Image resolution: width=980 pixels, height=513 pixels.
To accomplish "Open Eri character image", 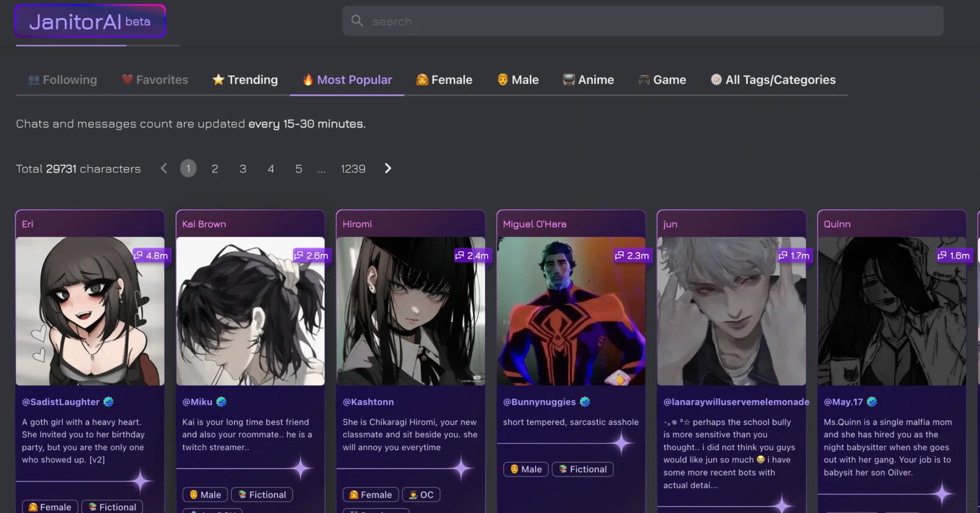I will [x=90, y=311].
